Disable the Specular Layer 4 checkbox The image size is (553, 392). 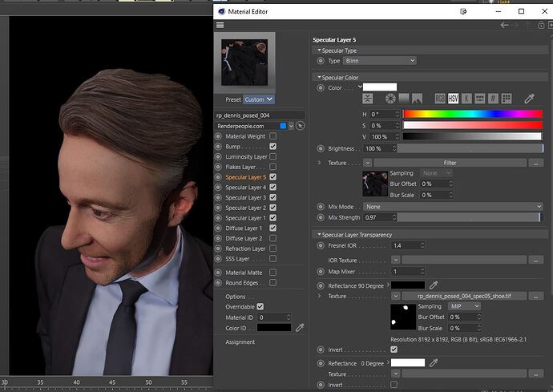(273, 187)
